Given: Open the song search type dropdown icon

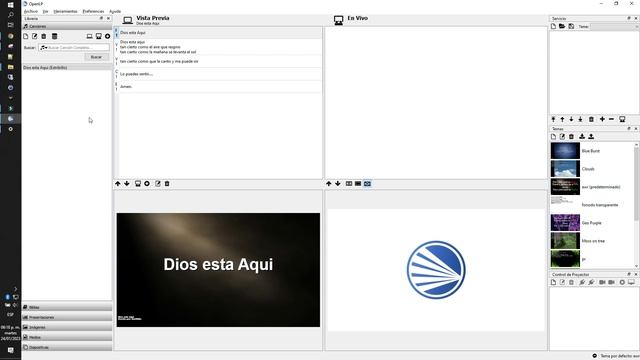Looking at the screenshot, I should tap(44, 48).
